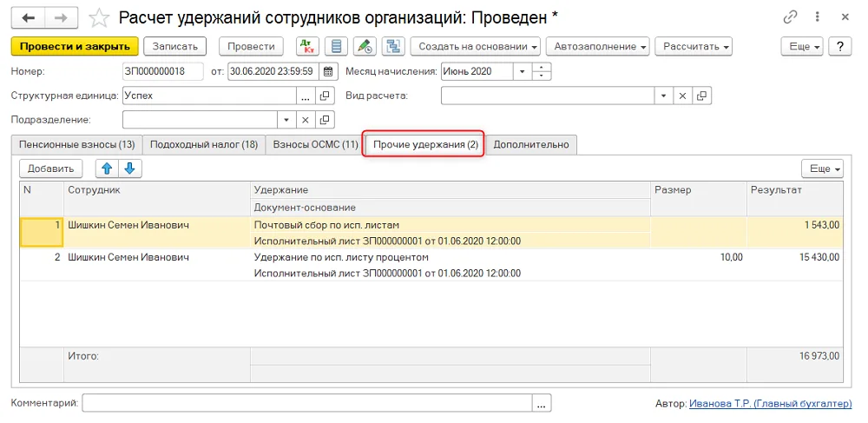
Task: Click the document date field 30.06.2020
Action: pyautogui.click(x=274, y=71)
